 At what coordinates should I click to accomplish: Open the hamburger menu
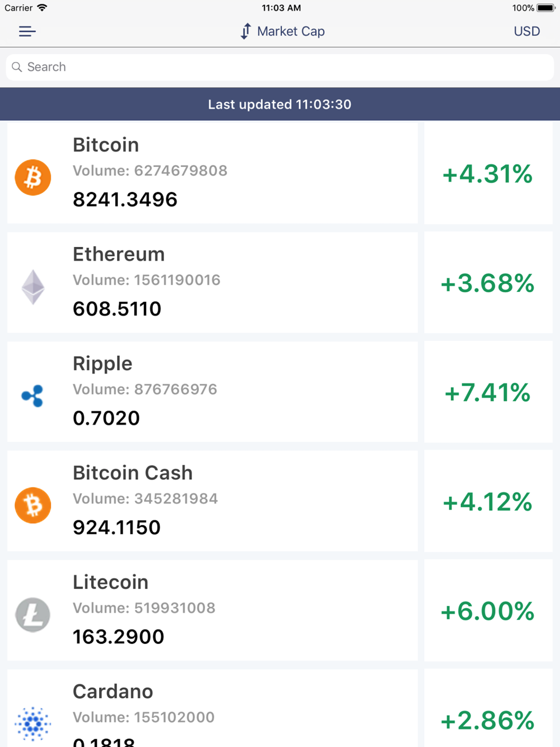[27, 31]
